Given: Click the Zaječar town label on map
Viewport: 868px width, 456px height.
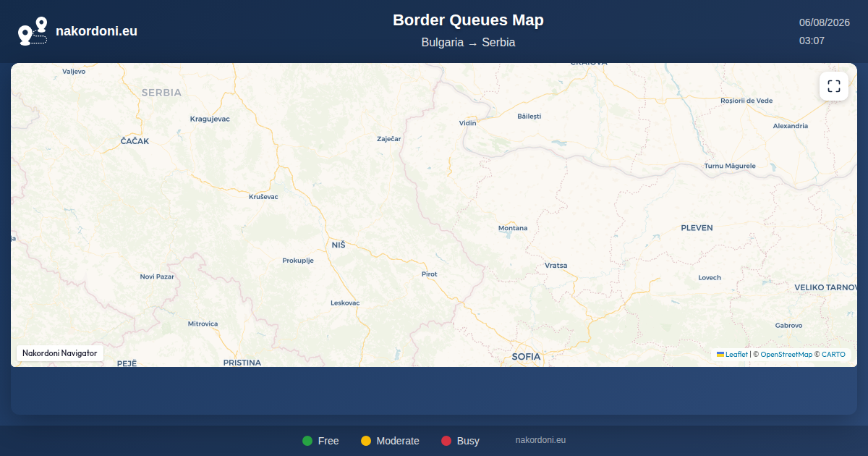Looking at the screenshot, I should pos(388,139).
